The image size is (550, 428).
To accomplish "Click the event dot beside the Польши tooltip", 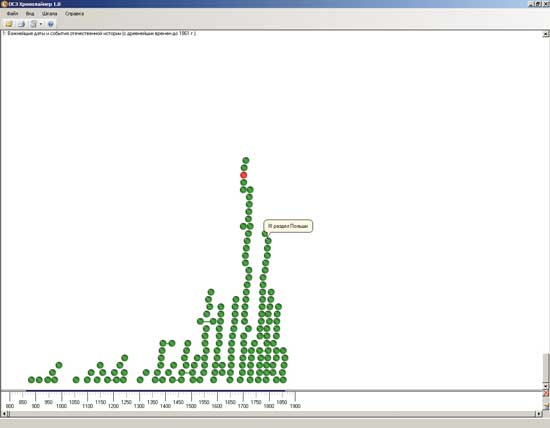I will pyautogui.click(x=265, y=234).
